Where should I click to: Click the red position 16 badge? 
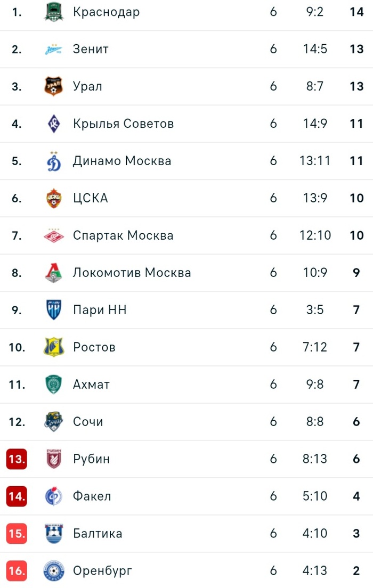[17, 571]
